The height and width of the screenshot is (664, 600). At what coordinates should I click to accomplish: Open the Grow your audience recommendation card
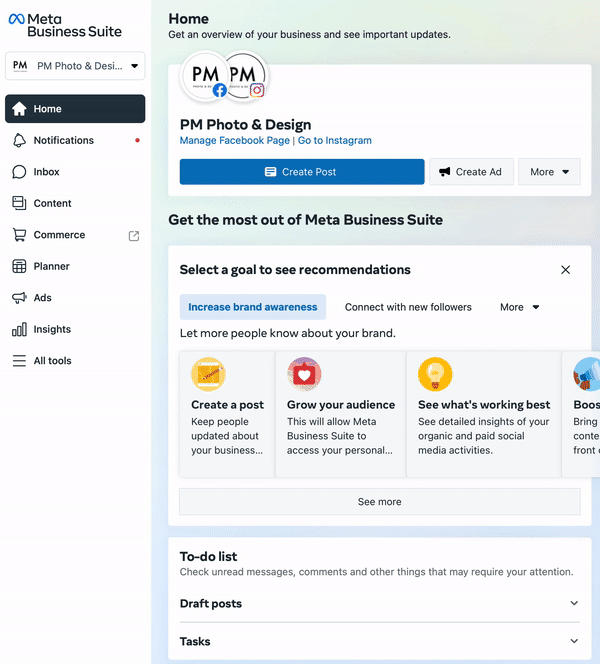pos(341,414)
